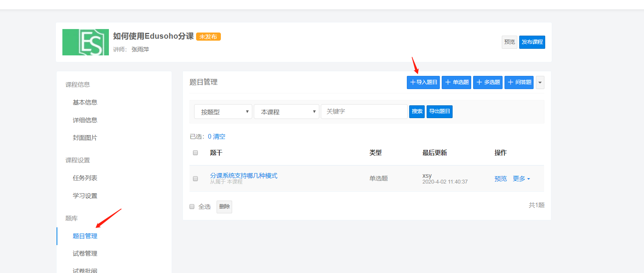Click the 类型 column header
Screen dimensions: 644x273
click(375, 153)
